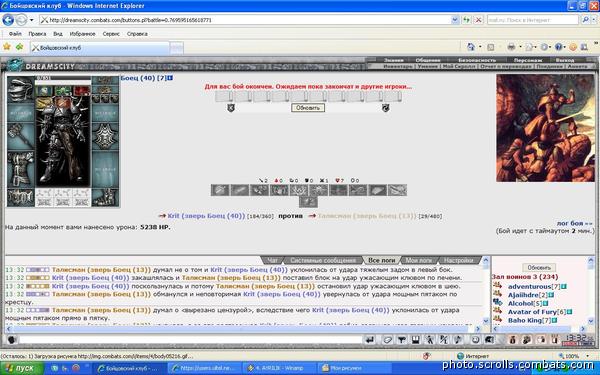Click the eraser clear-chat icon
This screenshot has width=600, height=375.
[388, 339]
